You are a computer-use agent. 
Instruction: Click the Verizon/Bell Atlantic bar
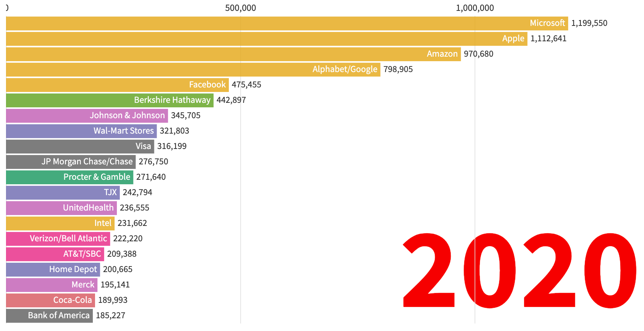[x=58, y=239]
